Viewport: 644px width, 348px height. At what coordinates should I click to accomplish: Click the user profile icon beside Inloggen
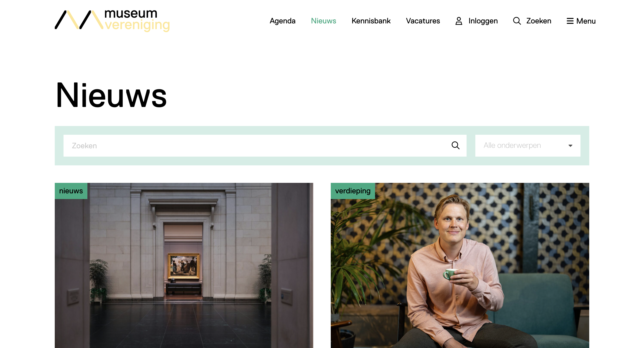(x=458, y=21)
